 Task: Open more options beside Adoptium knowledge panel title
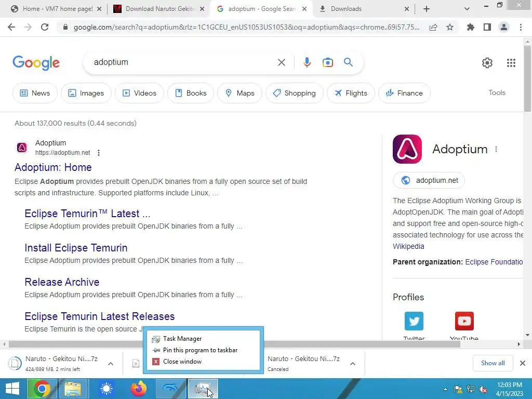coord(496,149)
